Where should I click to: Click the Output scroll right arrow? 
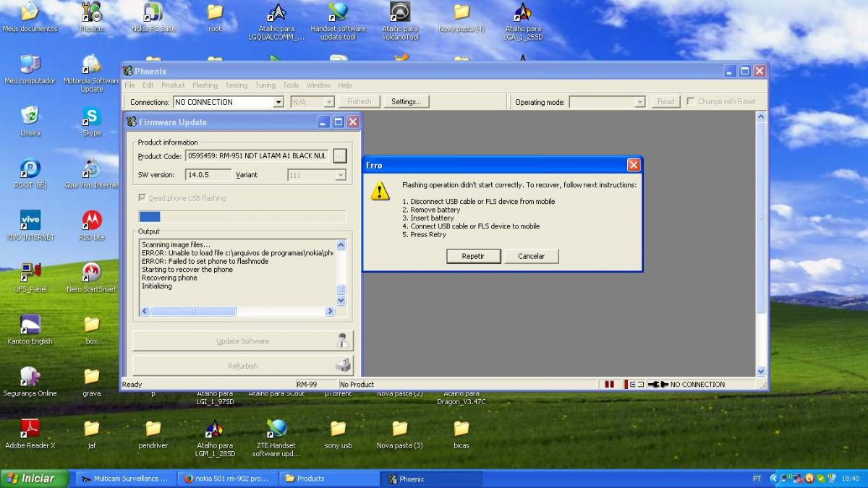point(330,311)
